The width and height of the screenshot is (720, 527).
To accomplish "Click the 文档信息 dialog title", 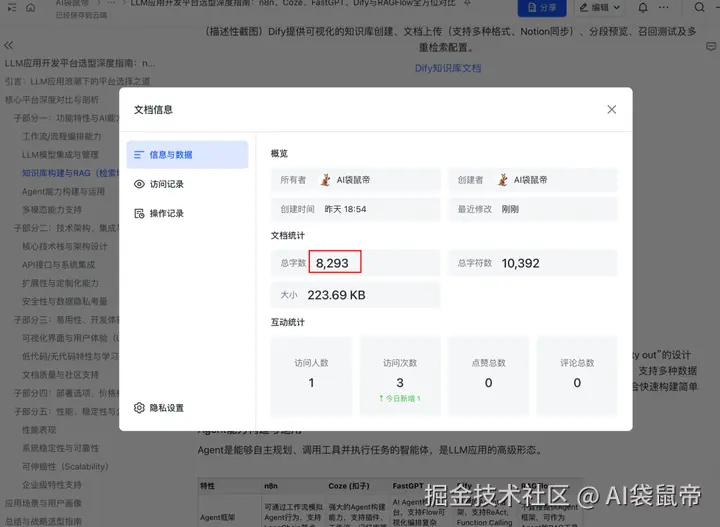I will coord(153,110).
